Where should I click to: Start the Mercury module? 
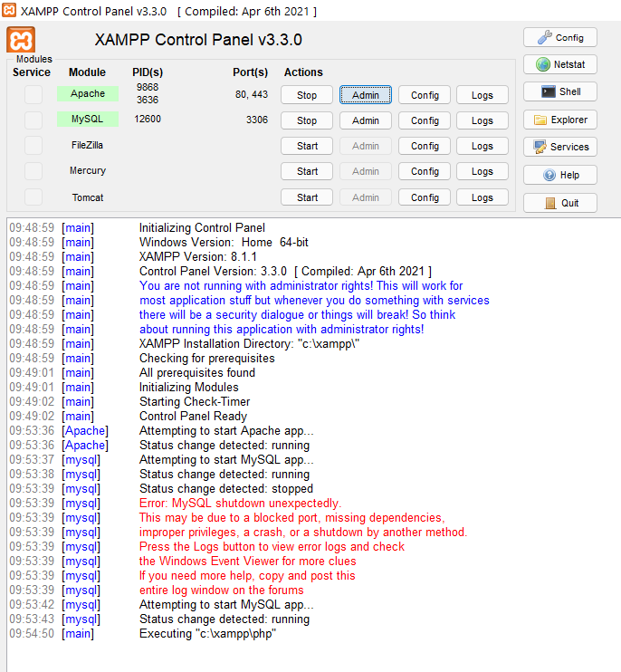coord(307,171)
